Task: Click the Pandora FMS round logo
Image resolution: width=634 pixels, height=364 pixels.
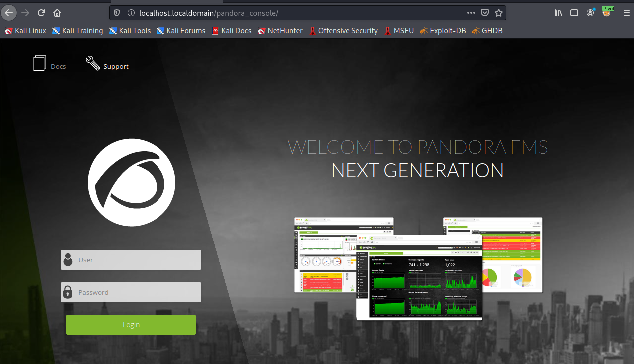Action: [x=132, y=183]
